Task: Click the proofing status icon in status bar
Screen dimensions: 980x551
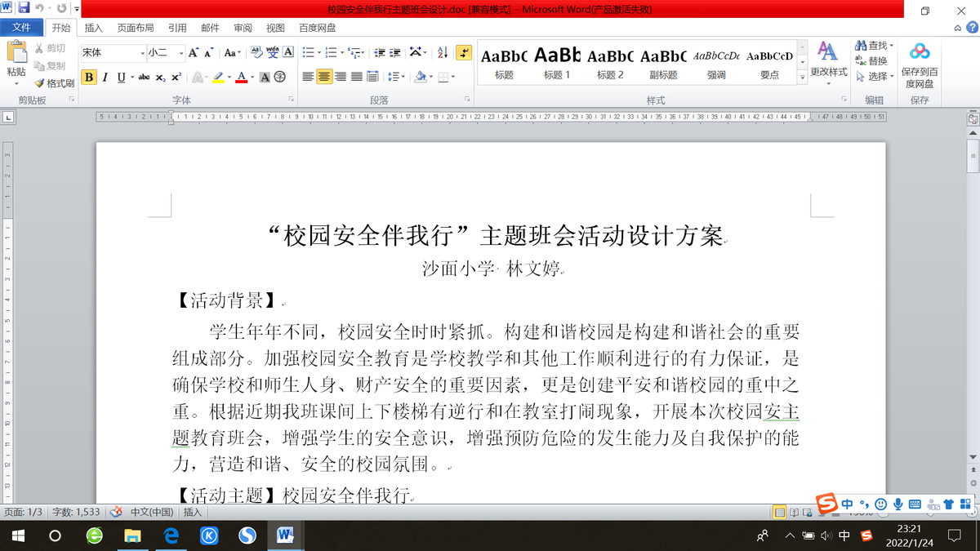Action: pos(117,512)
